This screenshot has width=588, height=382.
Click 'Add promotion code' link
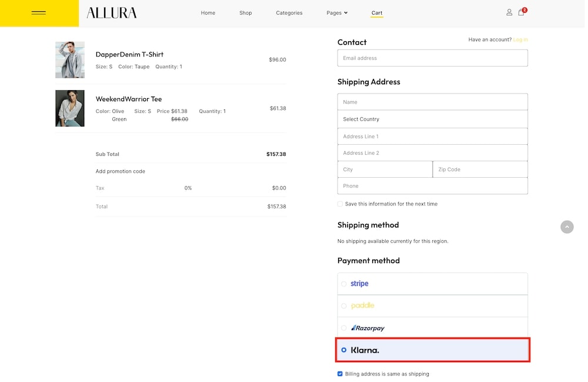pos(121,171)
